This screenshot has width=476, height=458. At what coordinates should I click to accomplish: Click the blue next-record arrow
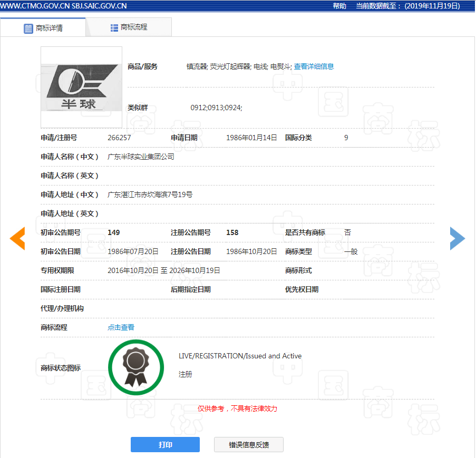(458, 238)
